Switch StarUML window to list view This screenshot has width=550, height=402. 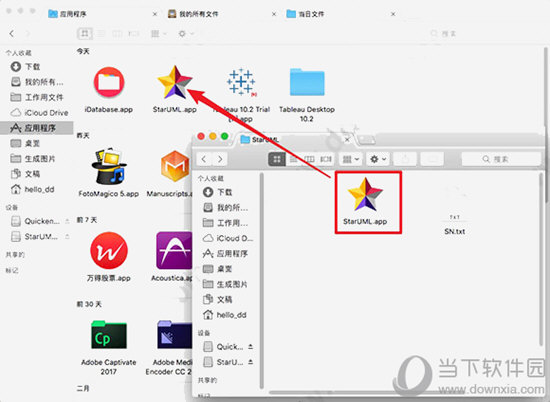pyautogui.click(x=293, y=159)
